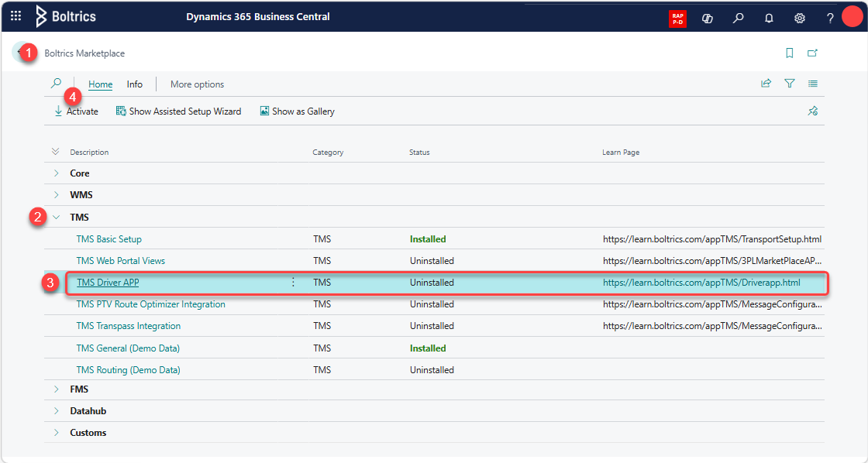Open the app launcher waffle menu

click(16, 16)
